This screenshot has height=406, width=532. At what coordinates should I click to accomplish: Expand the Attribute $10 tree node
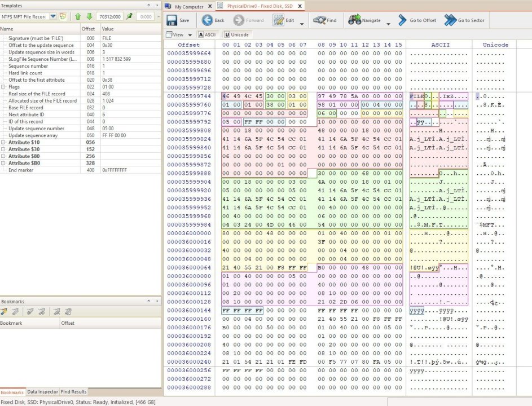coord(4,143)
